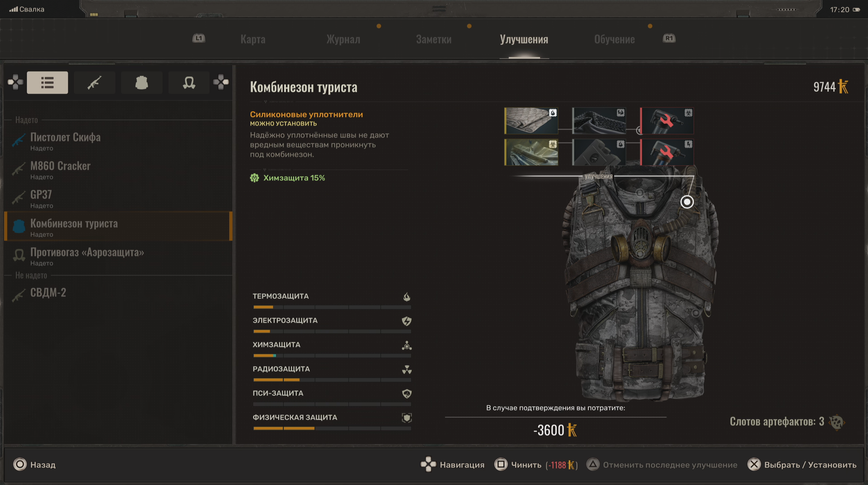Screen dimensions: 868x485
Task: Open the Обучение tab
Action: coord(614,40)
